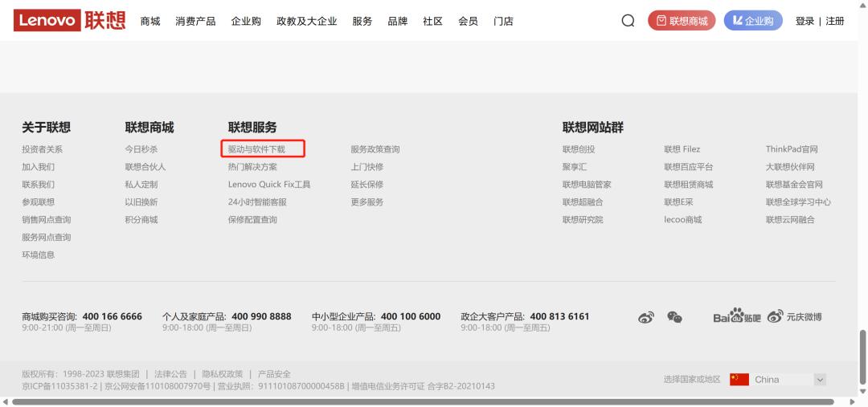Open the search magnifier icon
This screenshot has height=407, width=868.
point(628,21)
